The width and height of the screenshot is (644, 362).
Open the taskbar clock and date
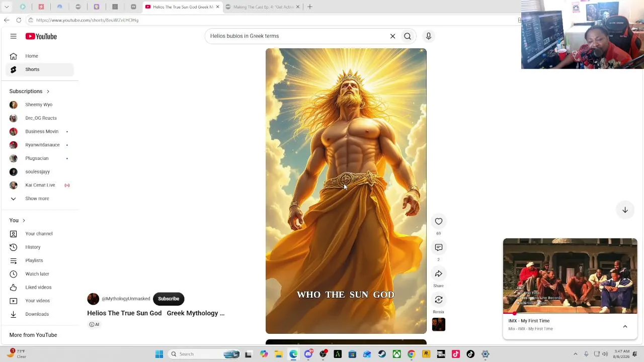coord(622,354)
